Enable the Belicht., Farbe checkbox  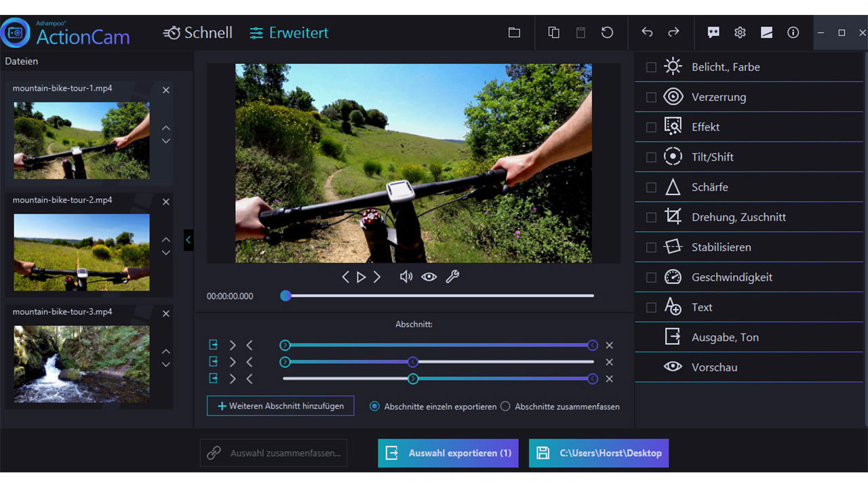tap(651, 67)
